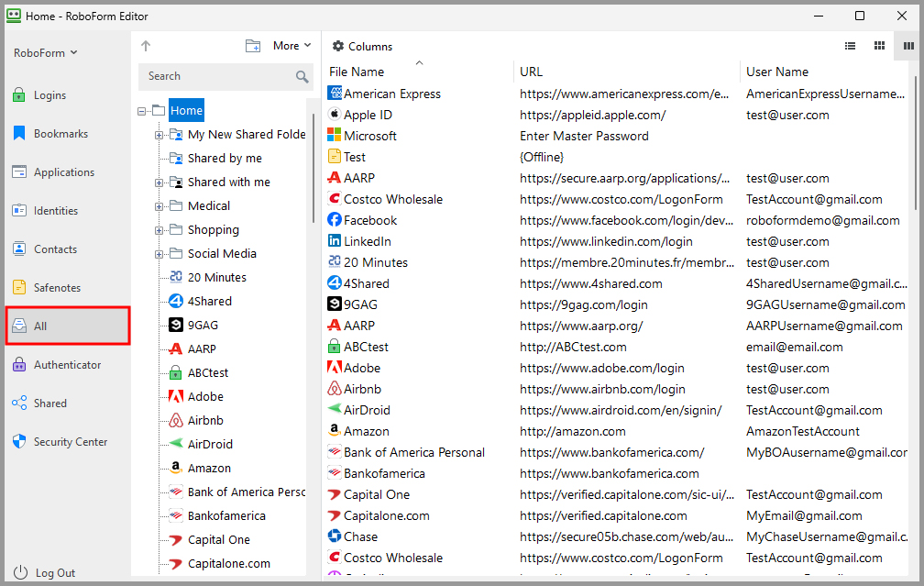Open the Bookmarks icon in sidebar
This screenshot has width=924, height=586.
click(x=19, y=133)
